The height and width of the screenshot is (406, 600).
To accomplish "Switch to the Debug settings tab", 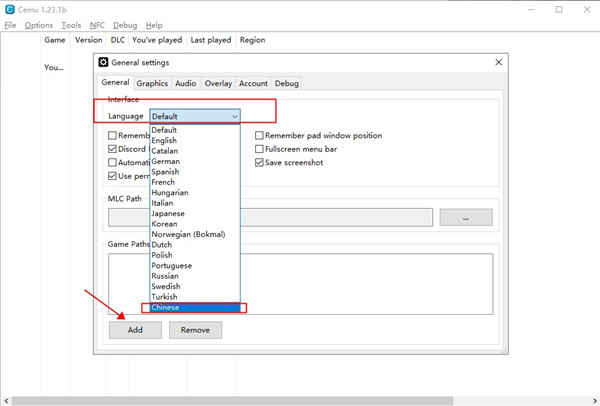I will click(287, 83).
